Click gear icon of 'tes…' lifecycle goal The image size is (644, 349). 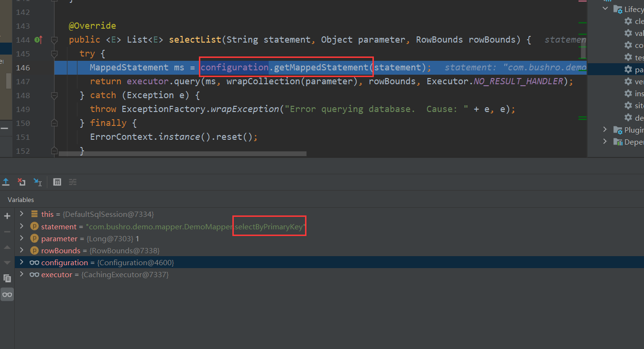coord(628,57)
